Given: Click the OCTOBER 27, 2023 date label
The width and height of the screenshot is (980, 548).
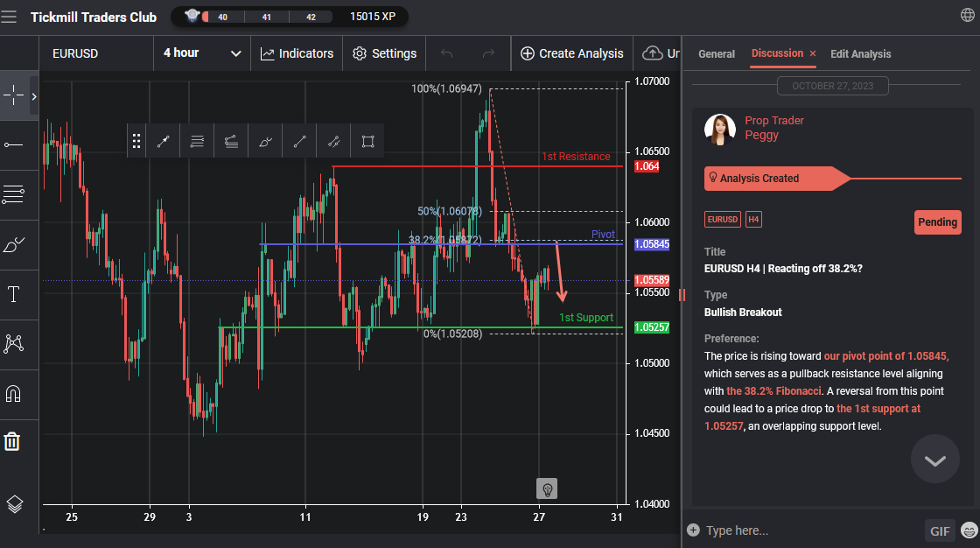Looking at the screenshot, I should [832, 86].
